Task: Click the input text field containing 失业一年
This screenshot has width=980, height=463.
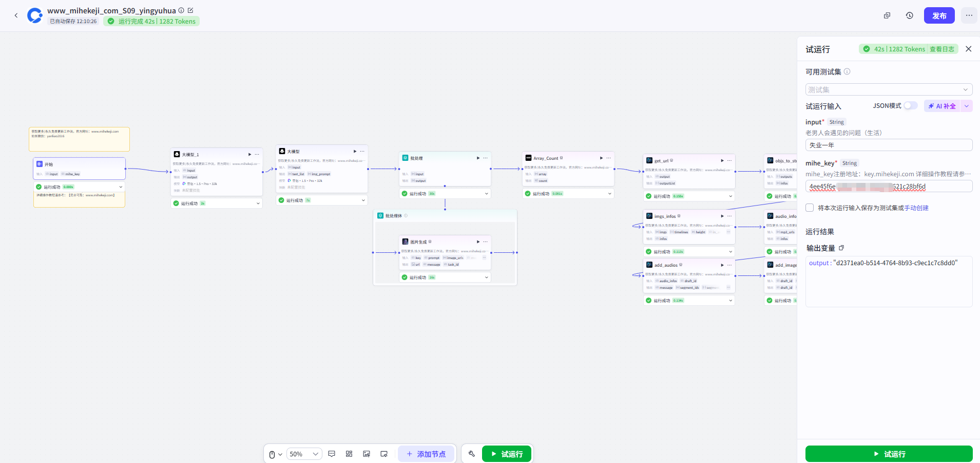Action: pos(889,145)
